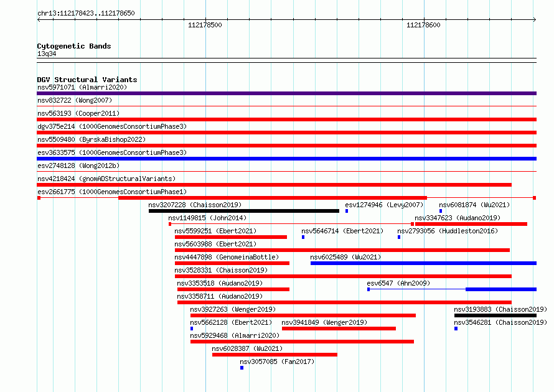Open nsv3353518 (Audano2019) label
The image size is (554, 392).
coord(220,283)
